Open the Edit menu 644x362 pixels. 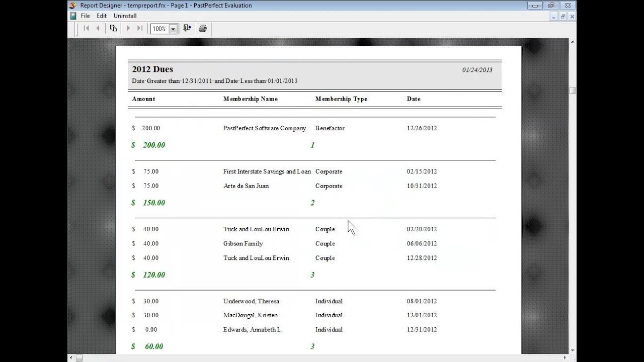(x=102, y=16)
